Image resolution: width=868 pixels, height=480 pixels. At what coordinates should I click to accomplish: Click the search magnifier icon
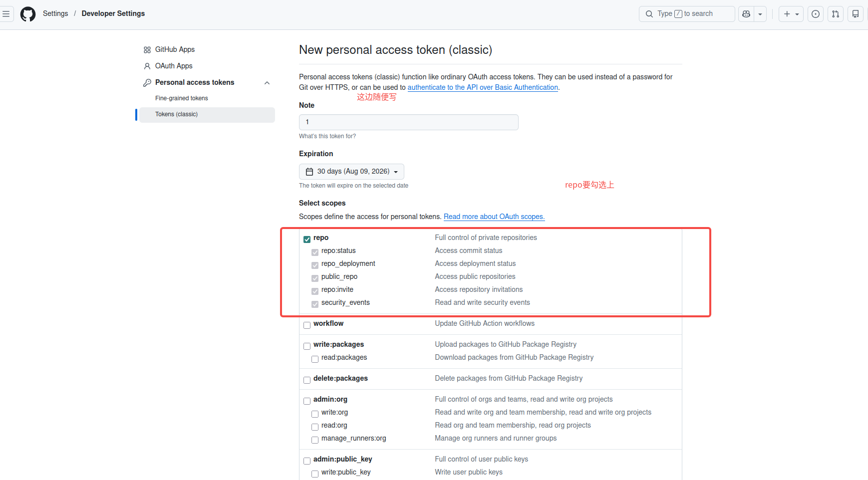649,14
